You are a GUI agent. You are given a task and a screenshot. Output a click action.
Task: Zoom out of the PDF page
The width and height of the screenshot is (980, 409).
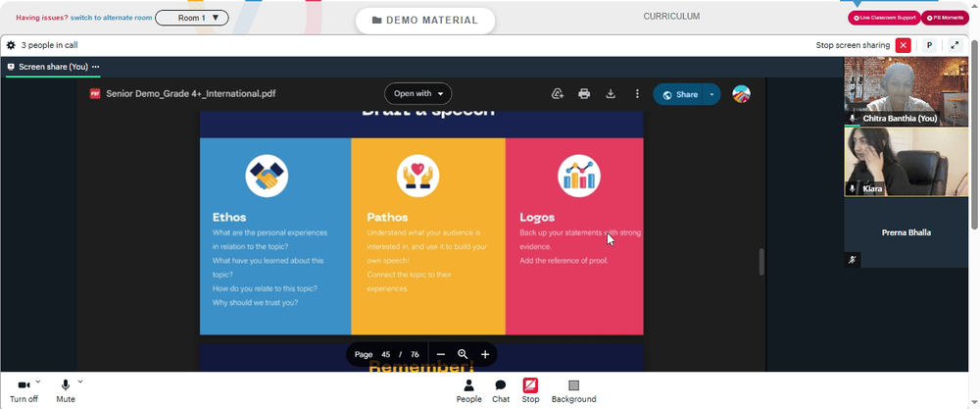pyautogui.click(x=441, y=354)
